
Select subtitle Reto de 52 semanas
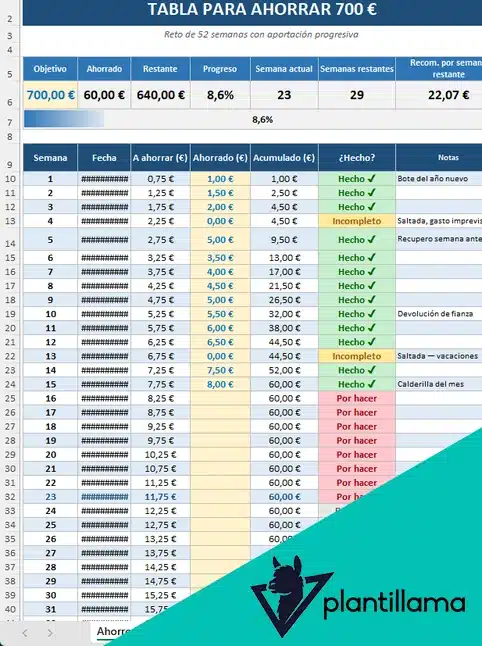[261, 35]
